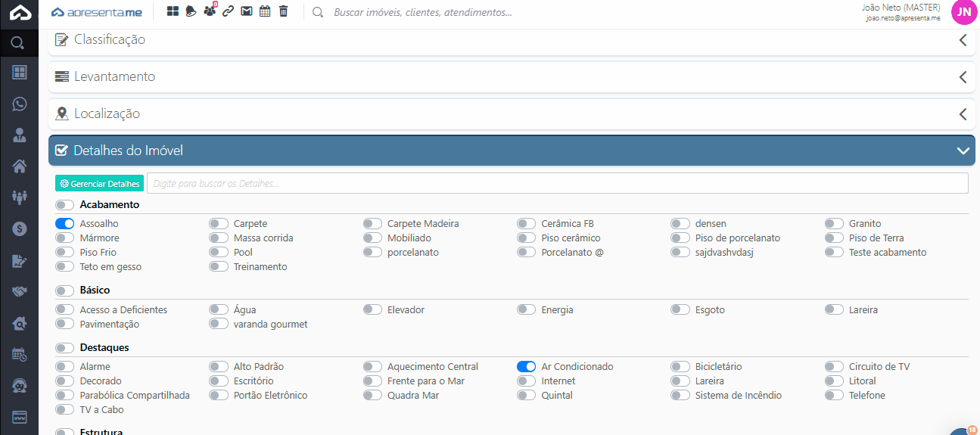Image resolution: width=980 pixels, height=435 pixels.
Task: Enable the Elevador toggle
Action: coord(372,310)
